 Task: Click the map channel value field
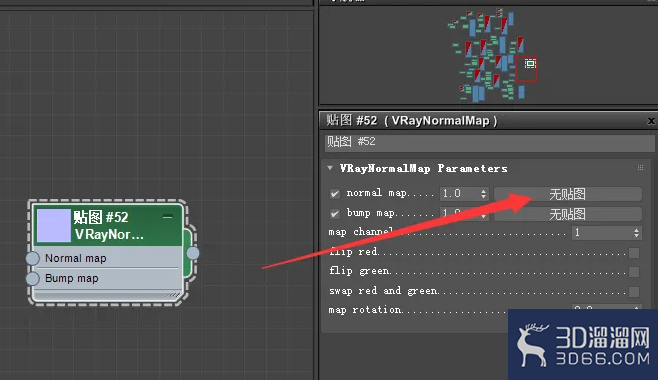602,233
